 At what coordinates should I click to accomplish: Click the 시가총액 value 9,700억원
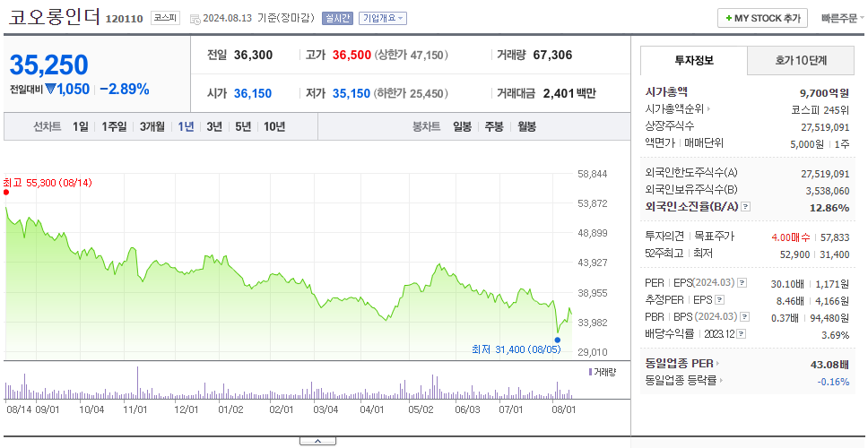[824, 93]
